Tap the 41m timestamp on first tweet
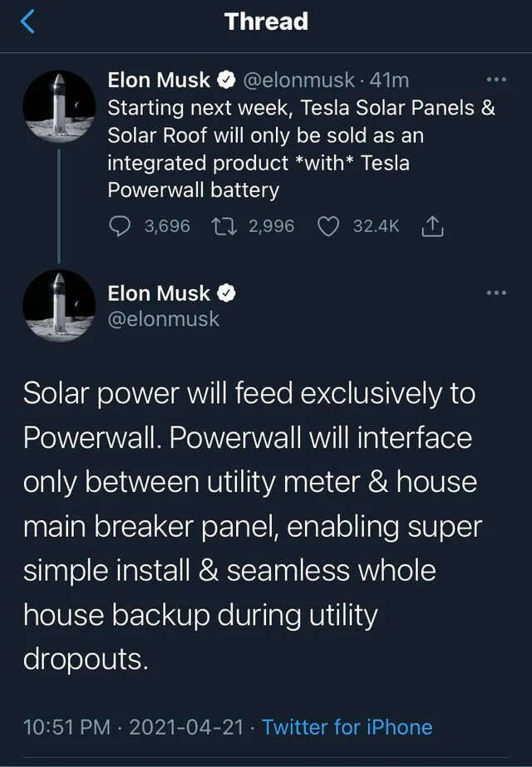Screen dimensions: 532x767 [x=390, y=81]
